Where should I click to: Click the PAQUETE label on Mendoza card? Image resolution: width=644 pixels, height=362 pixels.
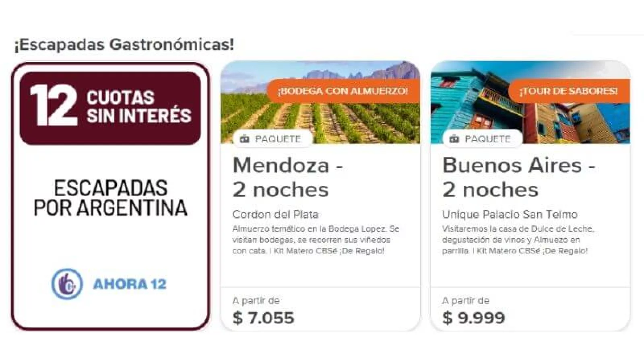(278, 139)
